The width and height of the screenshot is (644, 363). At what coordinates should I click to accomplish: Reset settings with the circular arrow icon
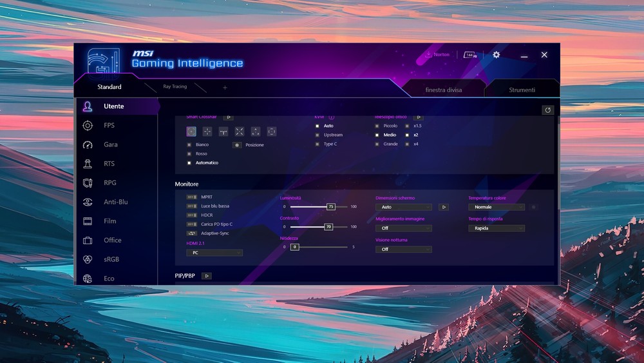point(547,110)
